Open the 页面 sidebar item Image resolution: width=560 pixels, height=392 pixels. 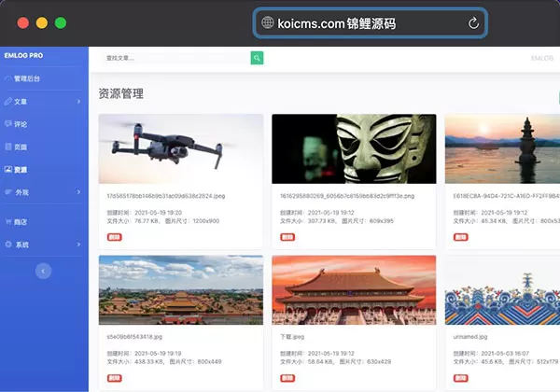[21, 147]
